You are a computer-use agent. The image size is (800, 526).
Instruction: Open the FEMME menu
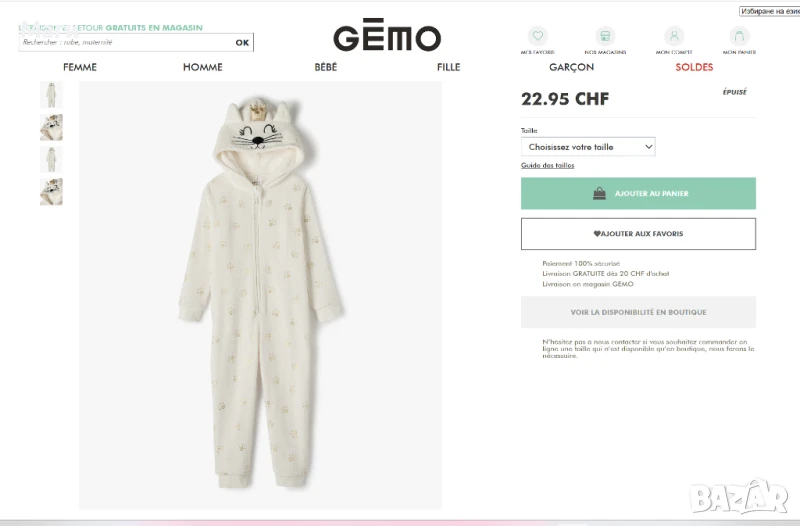80,67
